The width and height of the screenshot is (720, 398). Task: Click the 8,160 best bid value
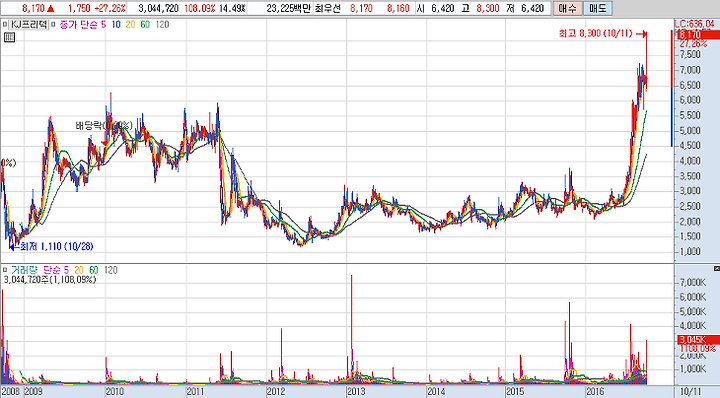tap(398, 8)
